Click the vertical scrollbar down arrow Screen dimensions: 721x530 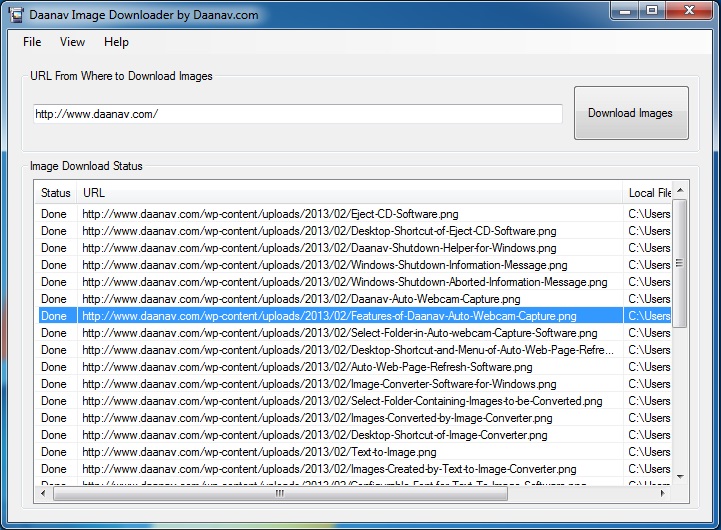pyautogui.click(x=681, y=477)
